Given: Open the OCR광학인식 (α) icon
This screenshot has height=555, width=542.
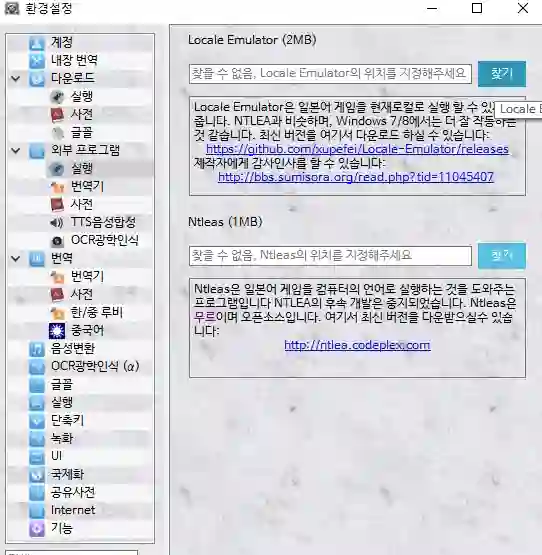Looking at the screenshot, I should (36, 367).
